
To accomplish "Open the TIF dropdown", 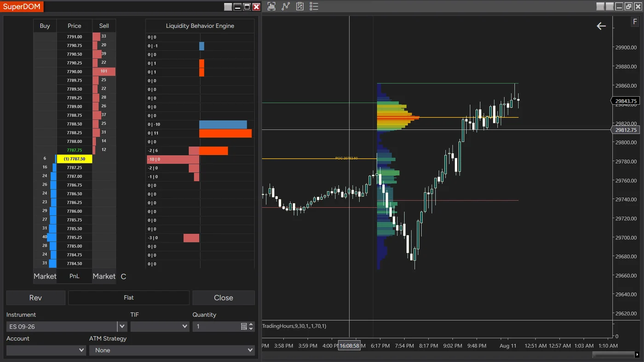I will coord(160,327).
